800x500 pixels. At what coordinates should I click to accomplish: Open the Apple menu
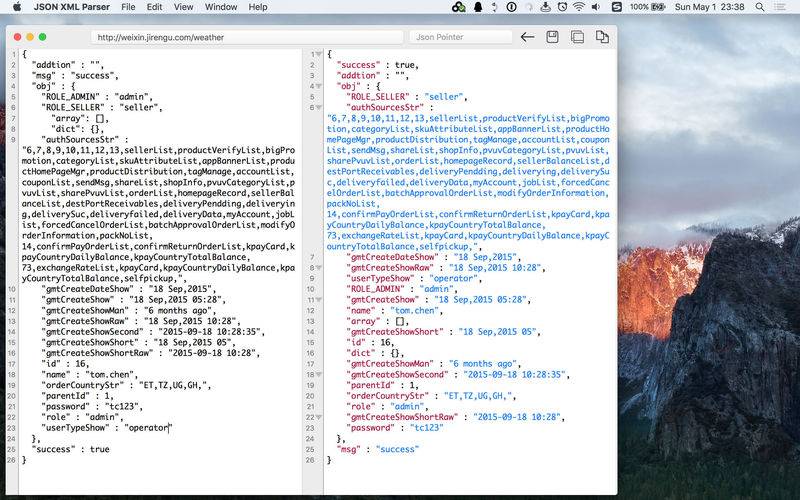(17, 7)
